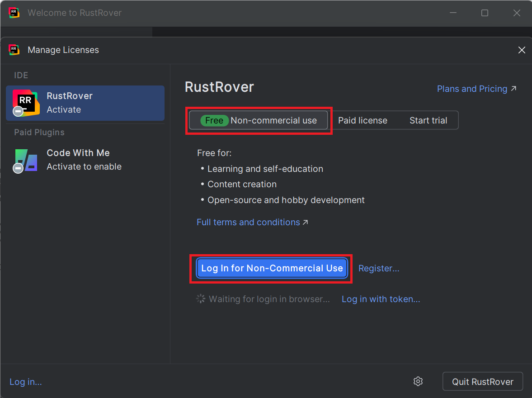This screenshot has width=532, height=398.
Task: Click the 'Waiting for login in browser...' status text
Action: coord(269,299)
